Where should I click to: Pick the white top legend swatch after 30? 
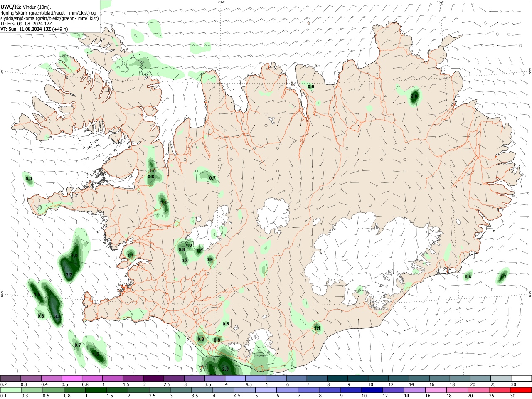(521, 378)
